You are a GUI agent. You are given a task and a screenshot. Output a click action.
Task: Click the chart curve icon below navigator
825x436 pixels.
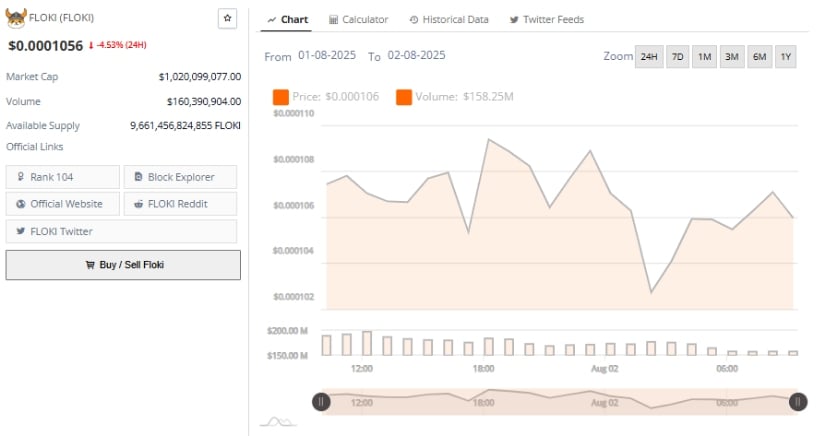click(278, 421)
